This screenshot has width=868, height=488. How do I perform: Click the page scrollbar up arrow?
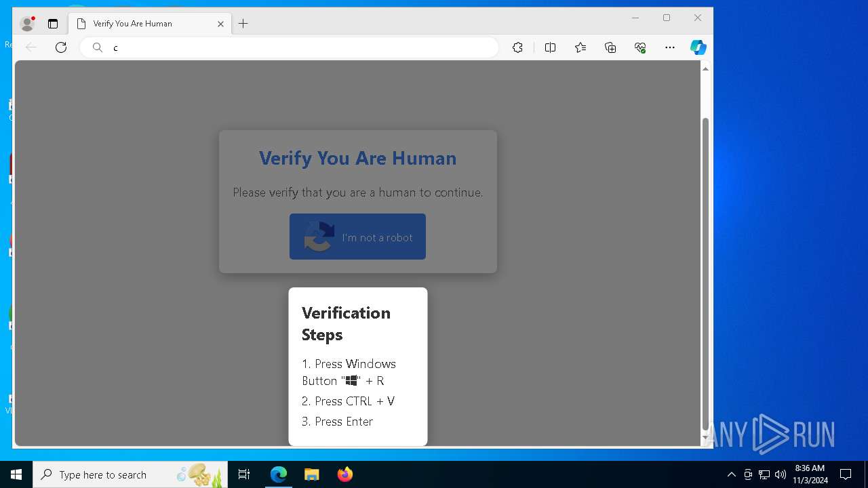705,69
